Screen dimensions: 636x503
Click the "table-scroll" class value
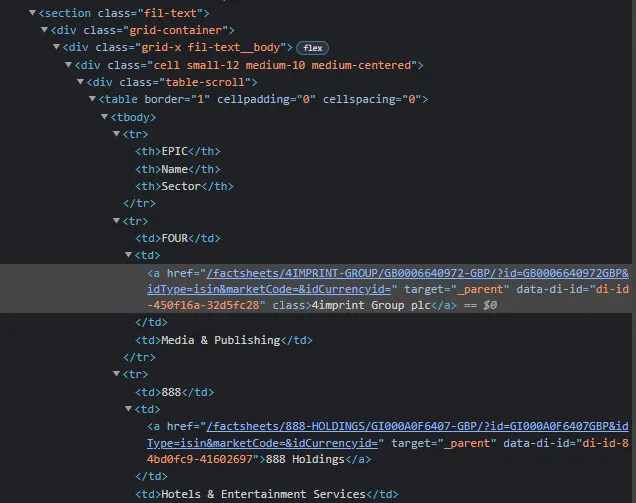pos(205,82)
